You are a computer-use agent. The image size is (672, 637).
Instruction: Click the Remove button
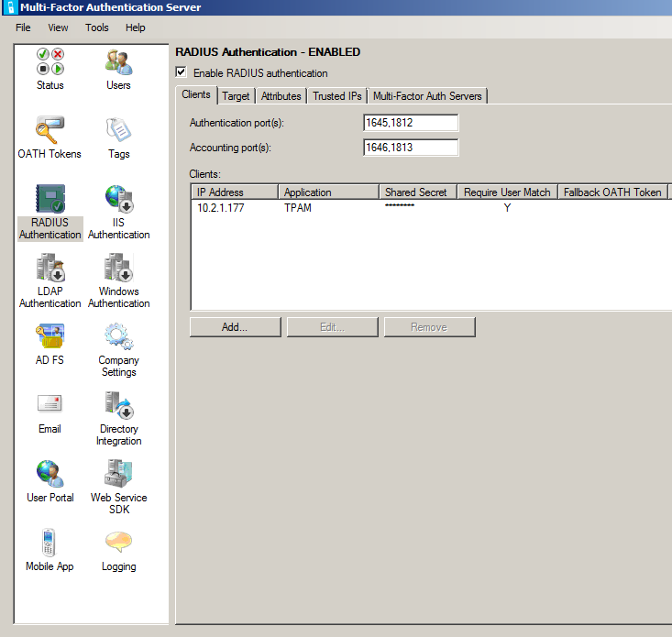(x=429, y=327)
